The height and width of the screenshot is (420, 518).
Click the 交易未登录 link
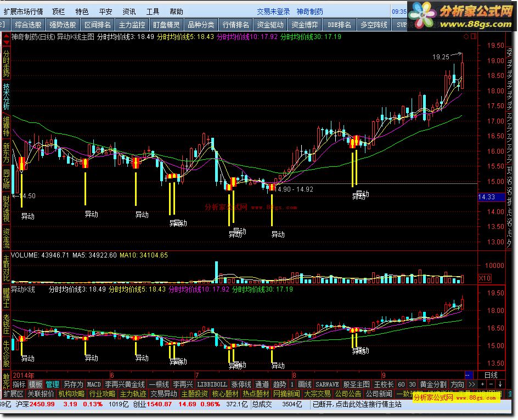273,12
